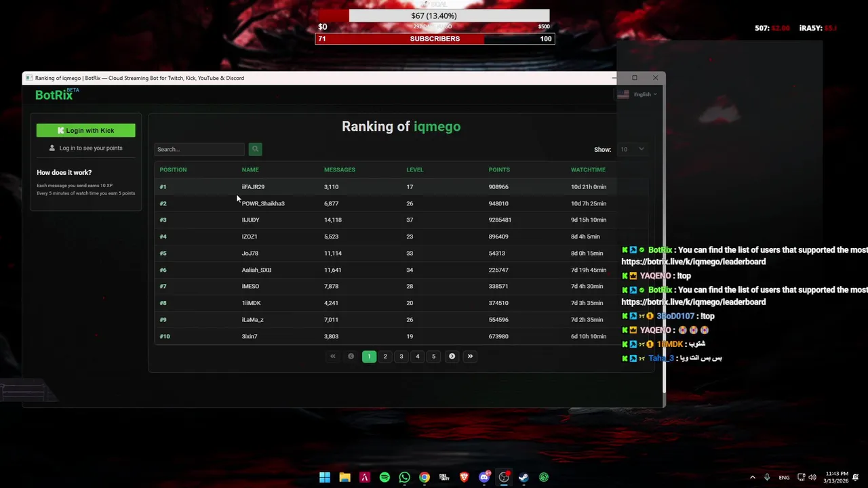Focus the Search... input field
Screen dimensions: 868x488
coord(199,149)
